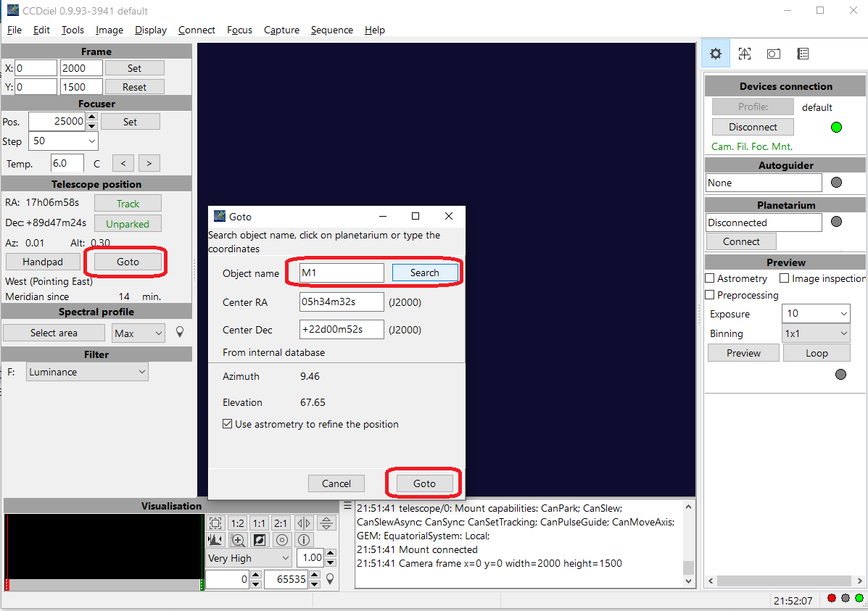Enable the Preprocessing checkbox
Image resolution: width=868 pixels, height=611 pixels.
tap(710, 295)
